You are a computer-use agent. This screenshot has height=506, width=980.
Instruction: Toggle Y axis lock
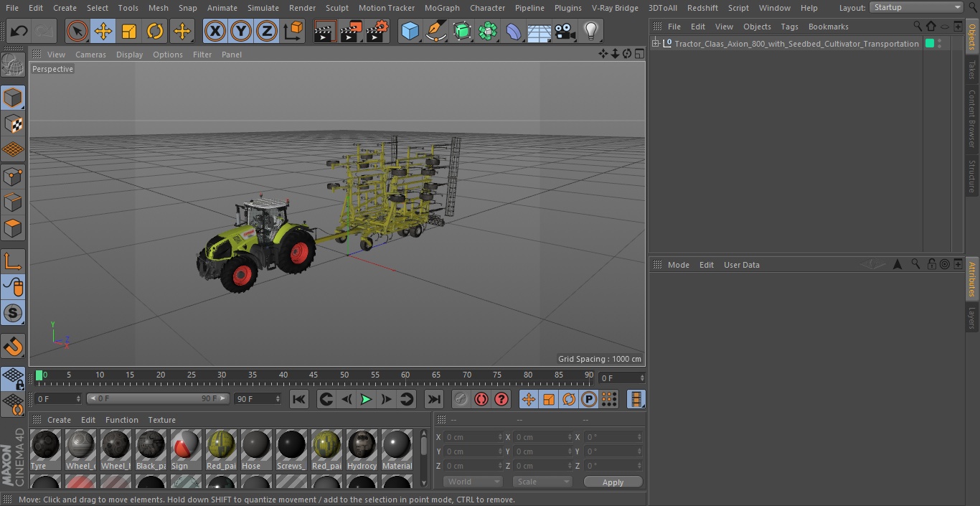point(241,31)
